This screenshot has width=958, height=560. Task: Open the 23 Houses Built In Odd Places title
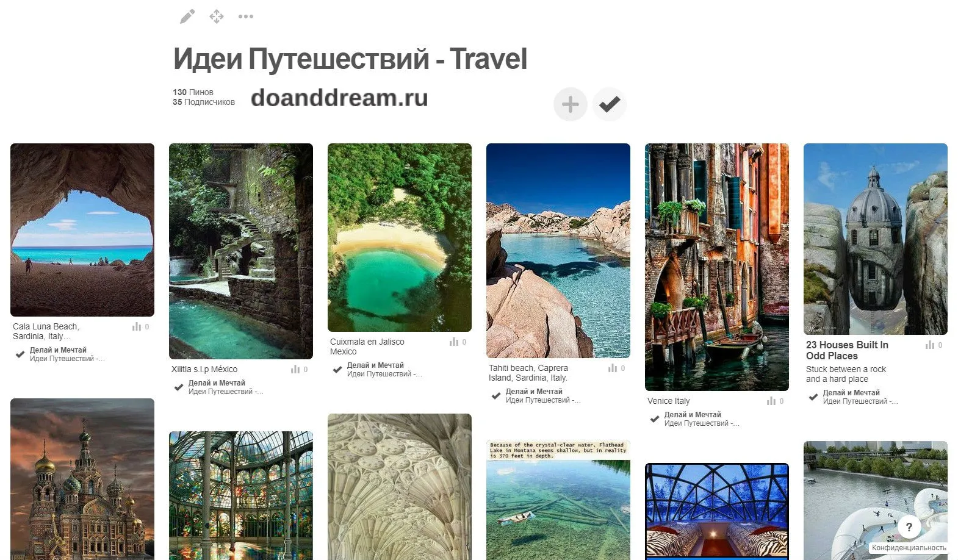tap(847, 351)
